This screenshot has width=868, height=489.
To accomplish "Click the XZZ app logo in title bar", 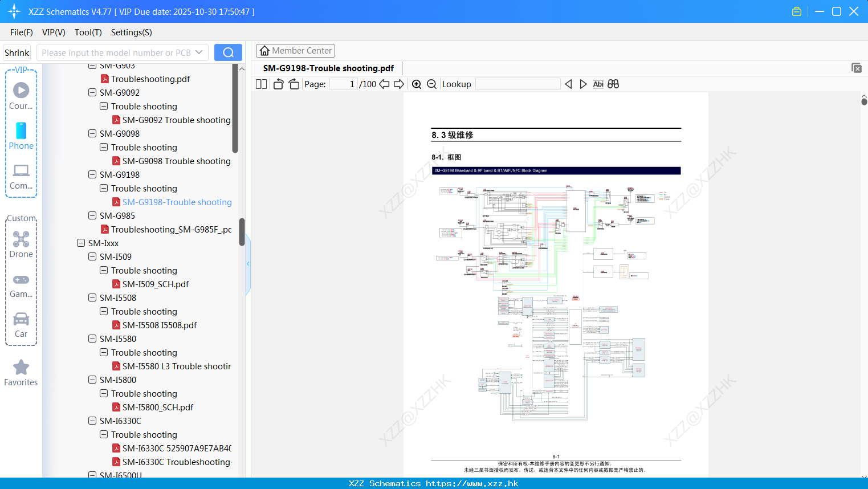I will [x=14, y=11].
